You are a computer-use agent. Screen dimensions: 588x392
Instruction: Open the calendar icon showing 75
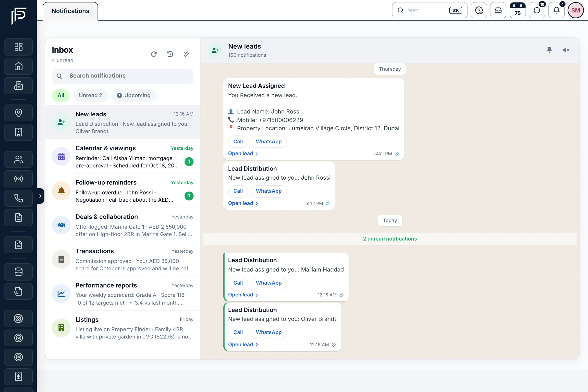point(517,10)
